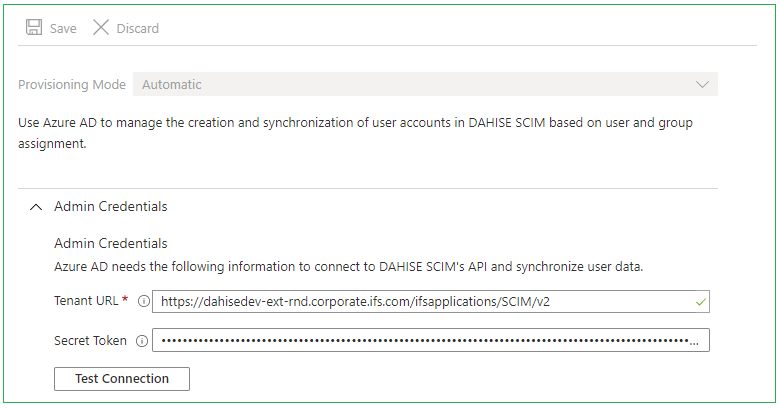The height and width of the screenshot is (408, 780).
Task: Click the chevron arrow of Provisioning Mode dropdown
Action: point(702,85)
